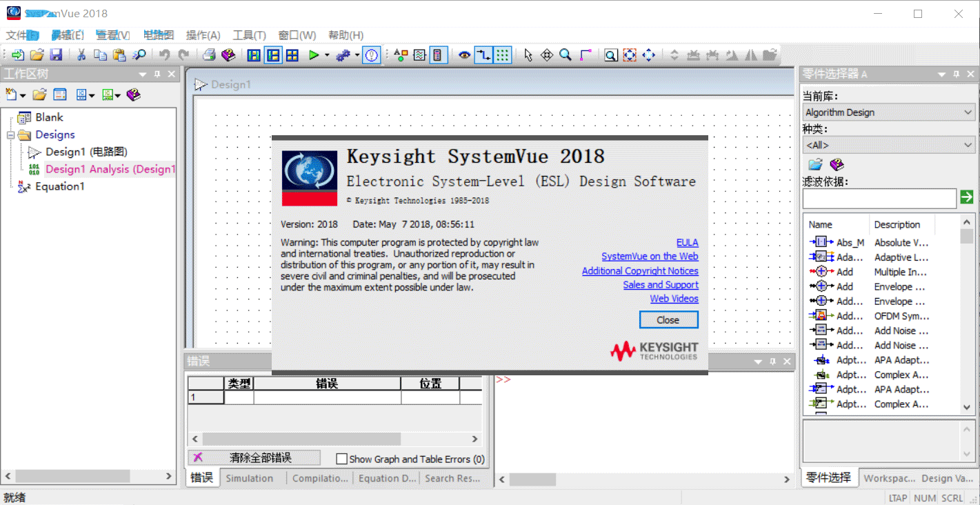The height and width of the screenshot is (505, 980).
Task: Open the 工具(T) menu
Action: pyautogui.click(x=249, y=35)
